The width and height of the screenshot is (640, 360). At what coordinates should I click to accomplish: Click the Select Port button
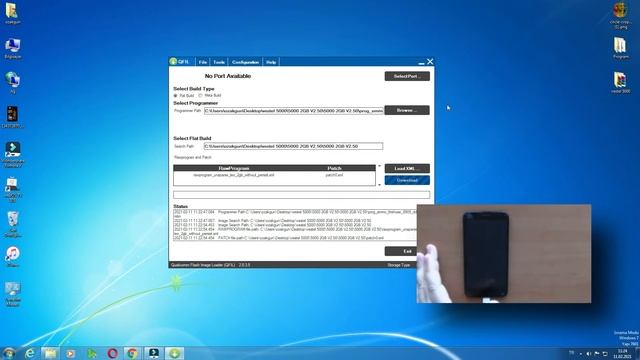point(407,76)
